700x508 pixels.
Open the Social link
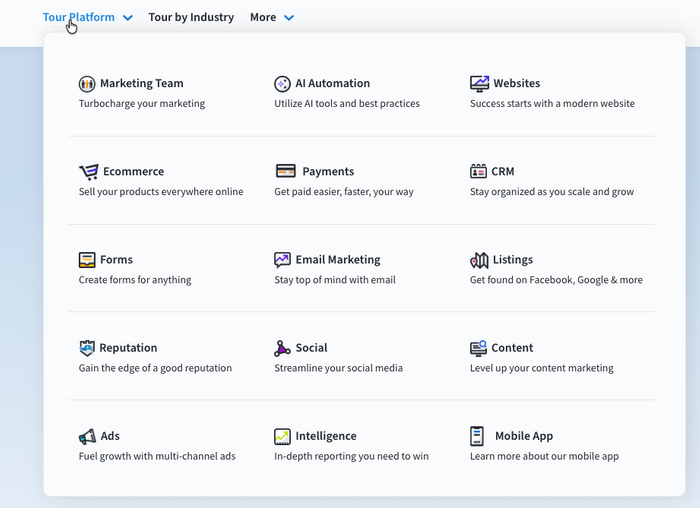311,348
